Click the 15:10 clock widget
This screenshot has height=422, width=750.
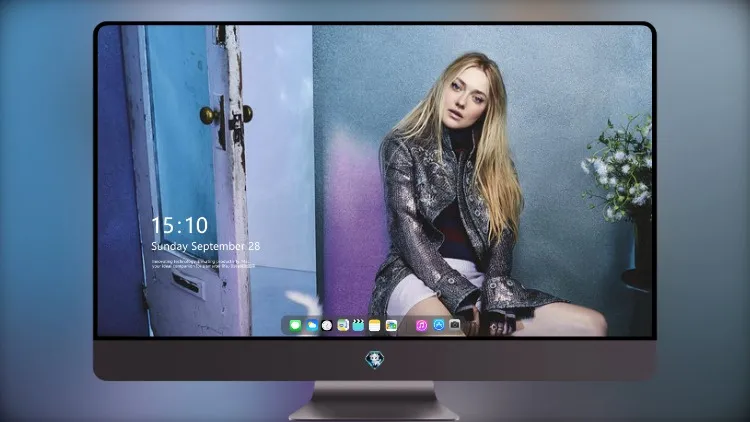[180, 225]
